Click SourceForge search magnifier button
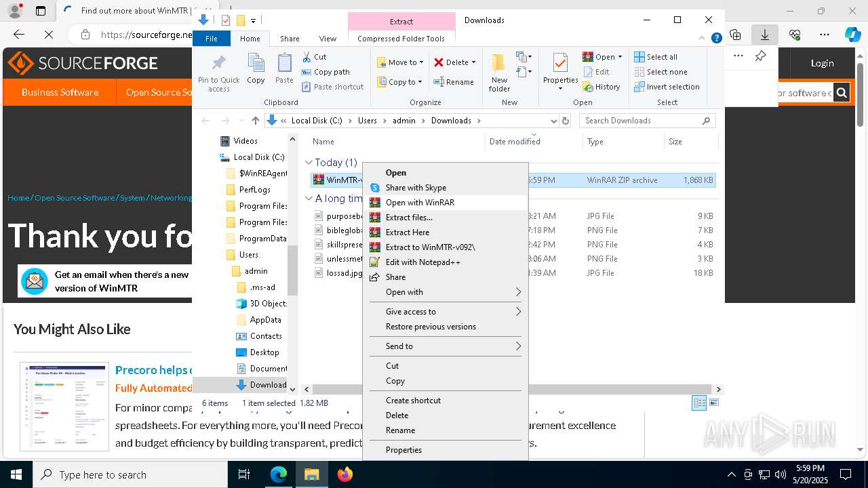 [842, 93]
